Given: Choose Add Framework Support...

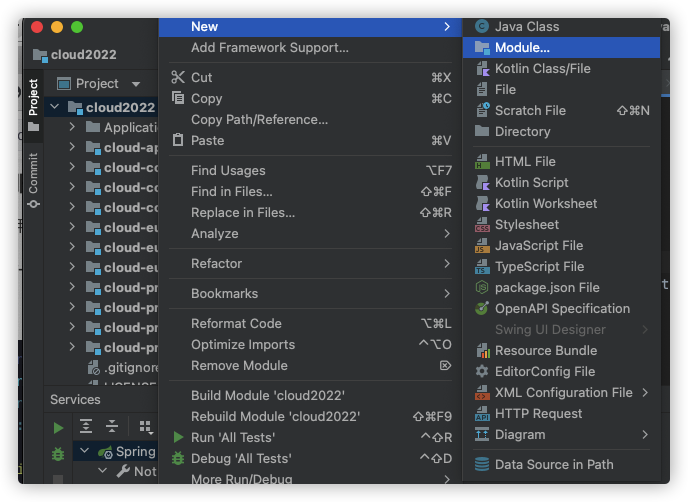Looking at the screenshot, I should point(310,47).
